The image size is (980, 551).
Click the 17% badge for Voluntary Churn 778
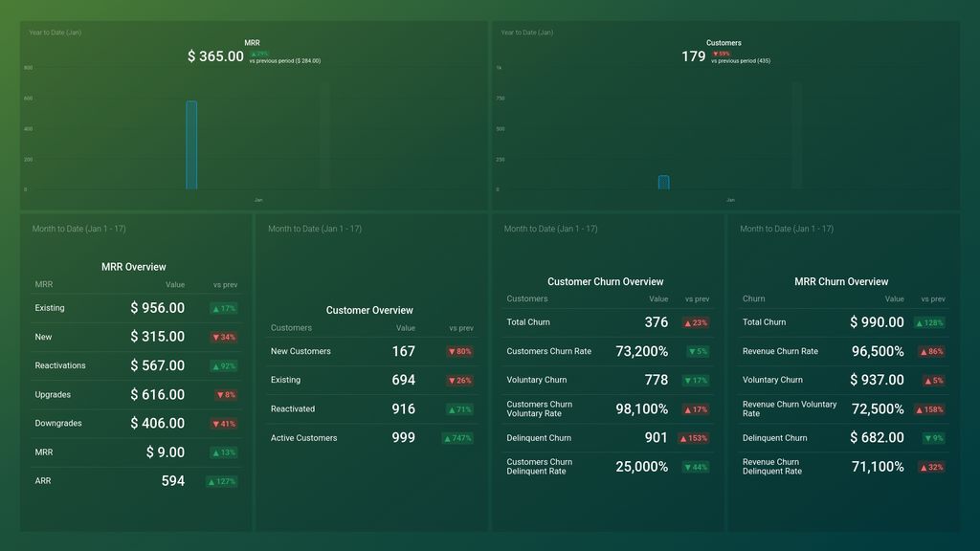tap(696, 381)
